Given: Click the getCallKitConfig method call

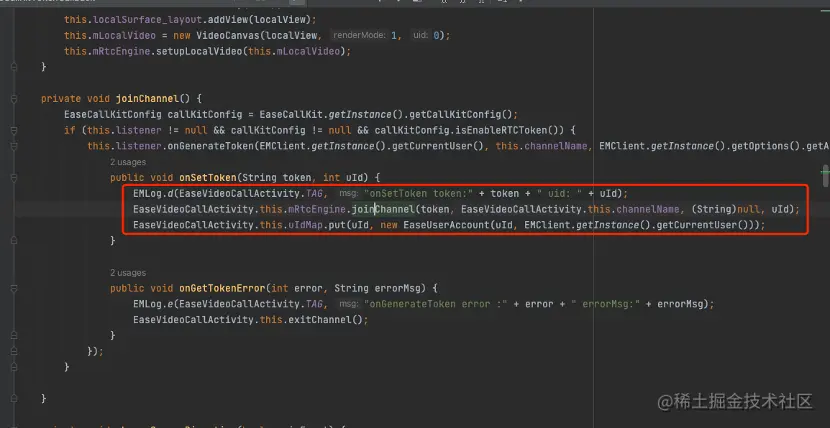Looking at the screenshot, I should (455, 114).
